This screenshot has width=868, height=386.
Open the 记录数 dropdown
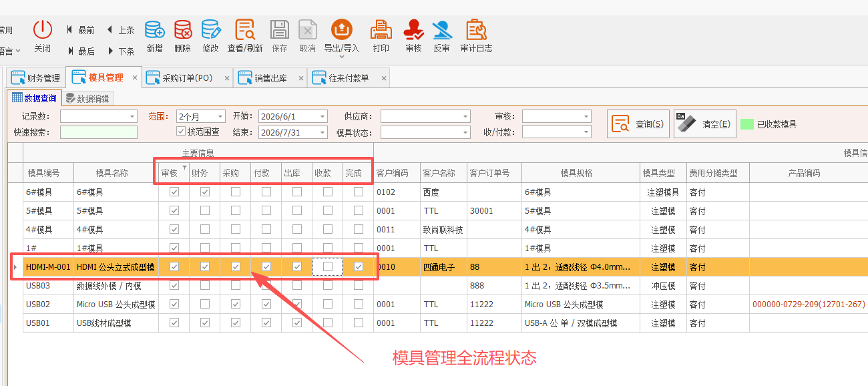[x=132, y=116]
